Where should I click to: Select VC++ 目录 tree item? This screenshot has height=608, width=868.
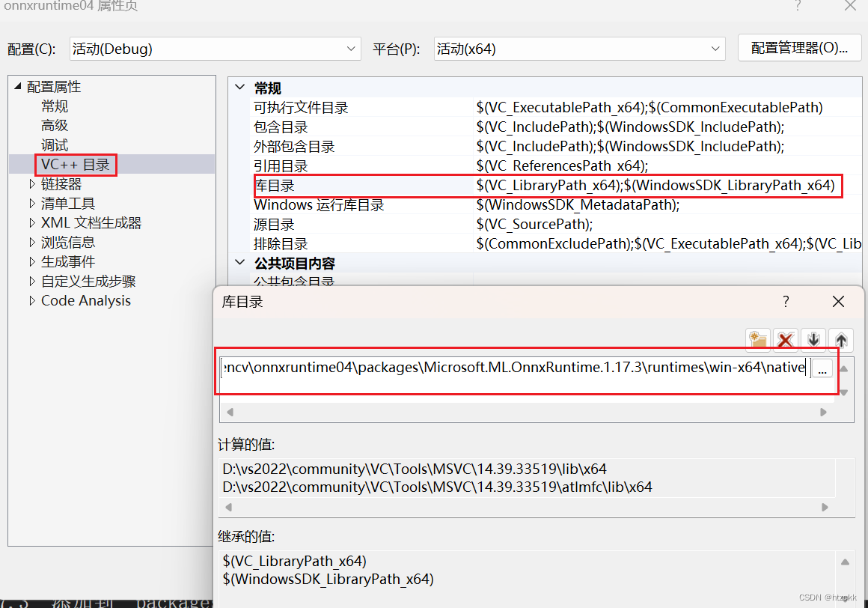(76, 165)
